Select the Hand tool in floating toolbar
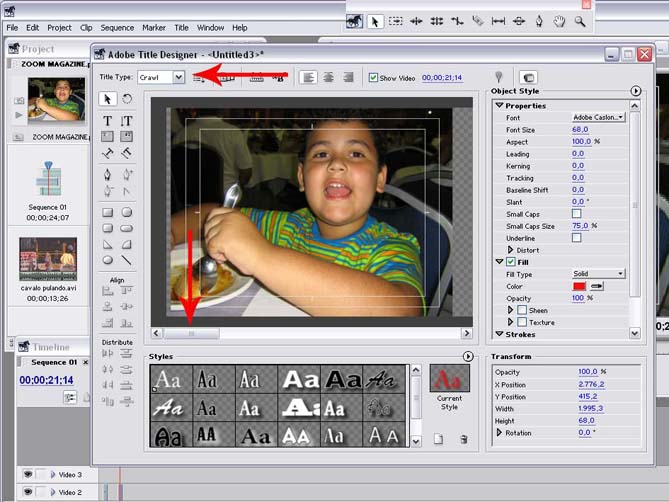Screen dimensions: 669x502 click(561, 20)
